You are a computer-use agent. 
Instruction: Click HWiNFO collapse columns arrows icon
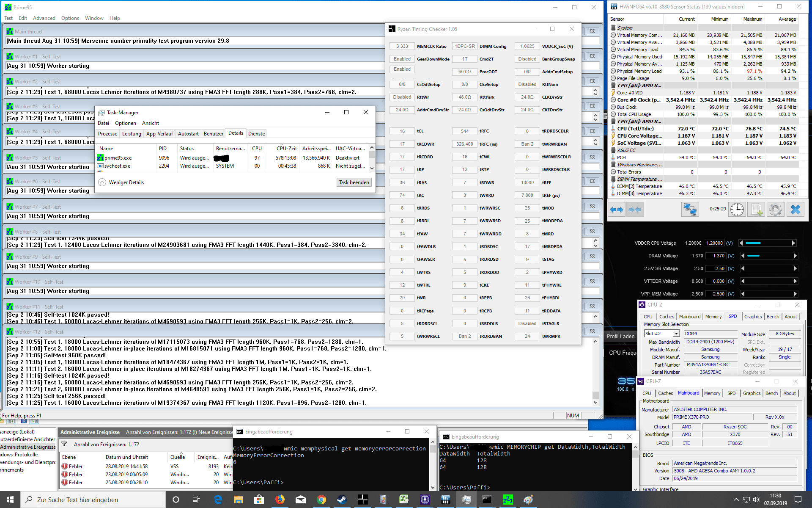[635, 210]
